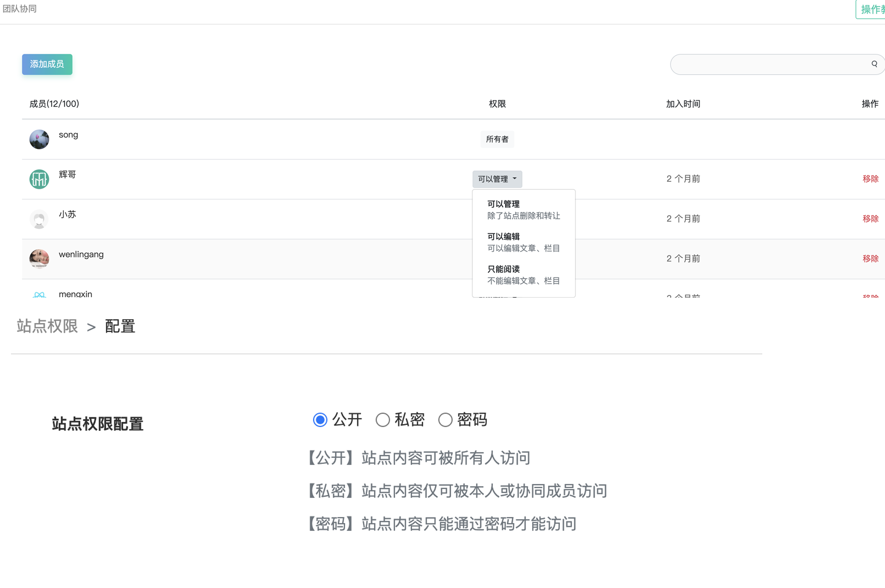Remove 小苏 with 移除 link
885x588 pixels.
coord(870,219)
